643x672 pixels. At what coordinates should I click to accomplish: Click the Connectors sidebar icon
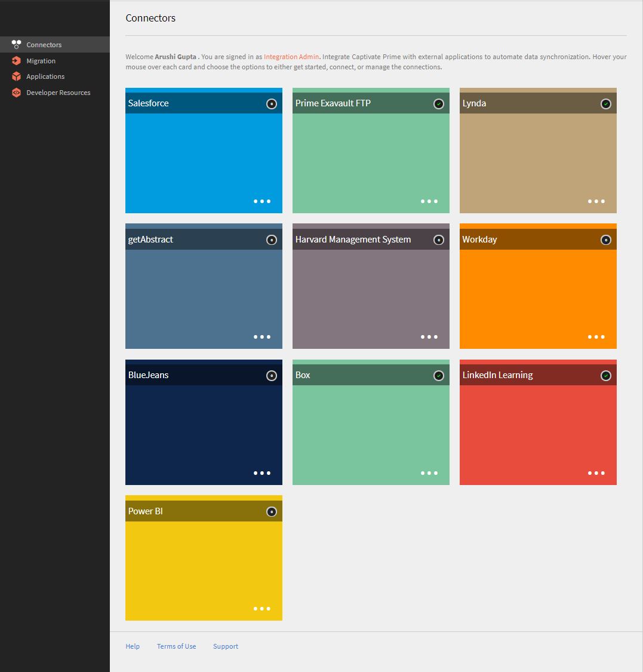tap(16, 45)
